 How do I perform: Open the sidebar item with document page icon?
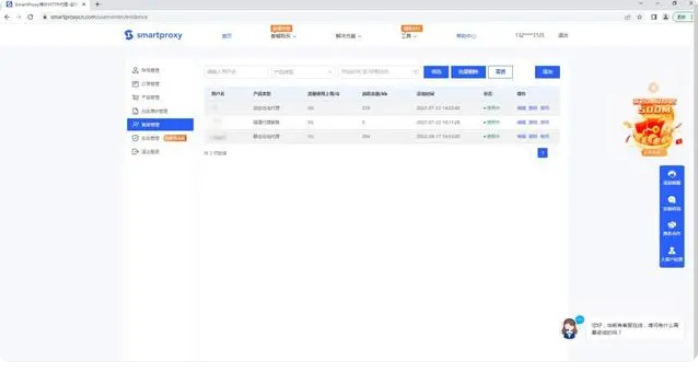pos(150,111)
